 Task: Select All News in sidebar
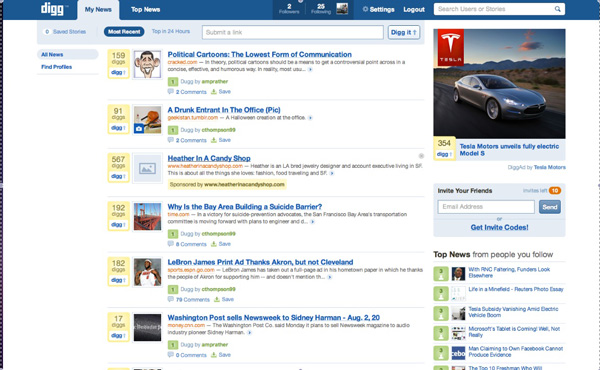pos(67,54)
